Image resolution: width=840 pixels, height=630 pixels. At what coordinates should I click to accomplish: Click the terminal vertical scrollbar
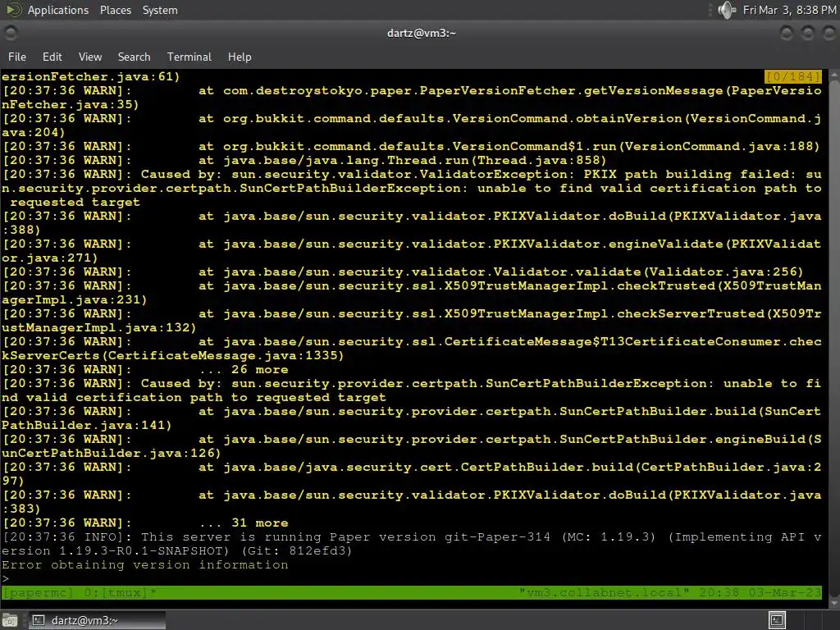pos(833,337)
